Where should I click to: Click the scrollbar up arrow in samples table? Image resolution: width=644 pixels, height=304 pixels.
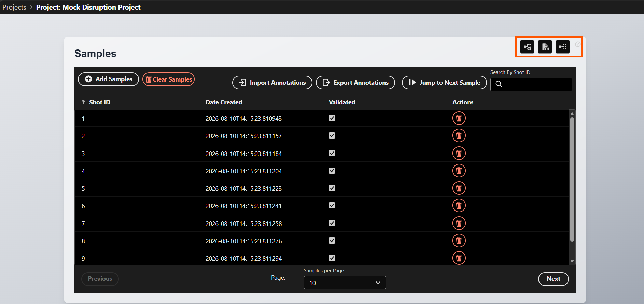572,113
